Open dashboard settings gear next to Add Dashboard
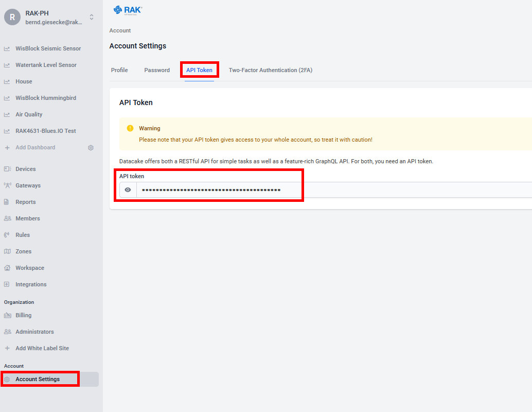The width and height of the screenshot is (532, 412). point(91,147)
